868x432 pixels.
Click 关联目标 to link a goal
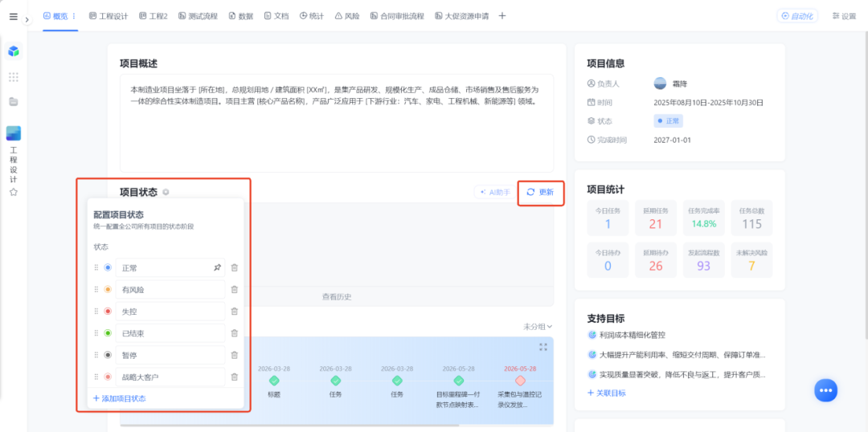coord(607,393)
